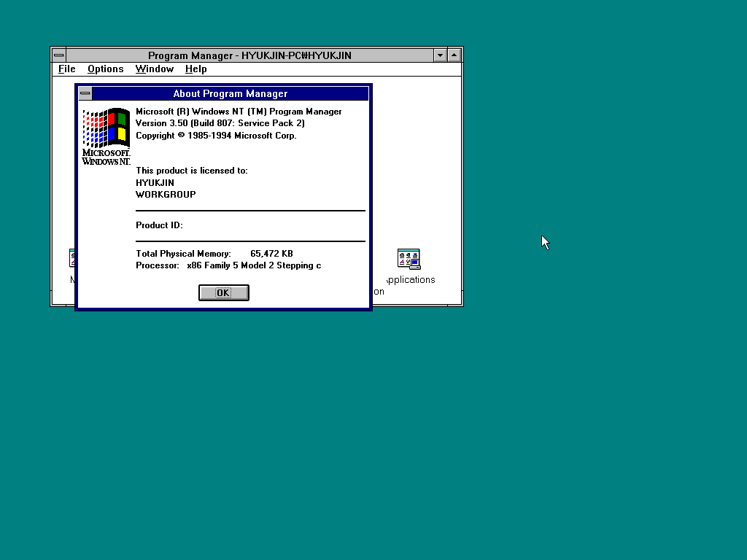Screen dimensions: 747x560
Task: Click the 'Product ID:' label
Action: (x=159, y=225)
